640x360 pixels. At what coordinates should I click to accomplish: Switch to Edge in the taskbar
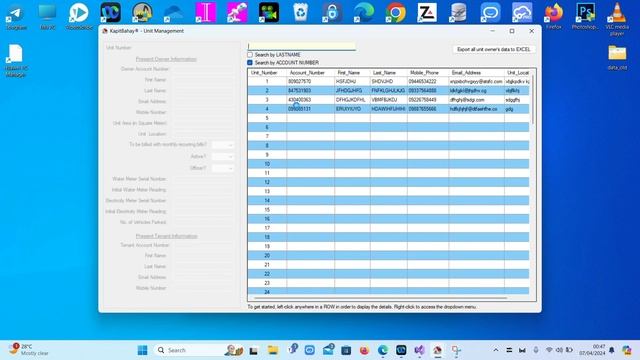(x=382, y=350)
